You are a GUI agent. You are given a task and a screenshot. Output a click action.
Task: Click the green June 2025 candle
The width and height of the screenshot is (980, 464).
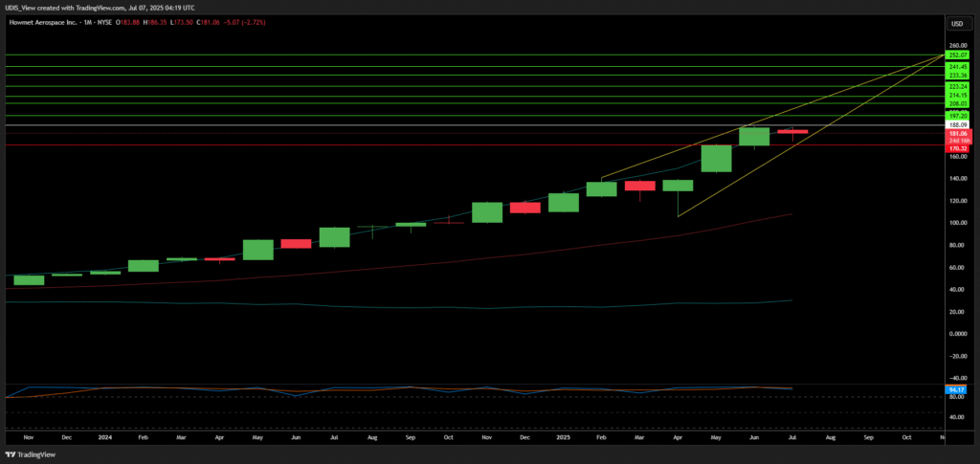(x=754, y=136)
